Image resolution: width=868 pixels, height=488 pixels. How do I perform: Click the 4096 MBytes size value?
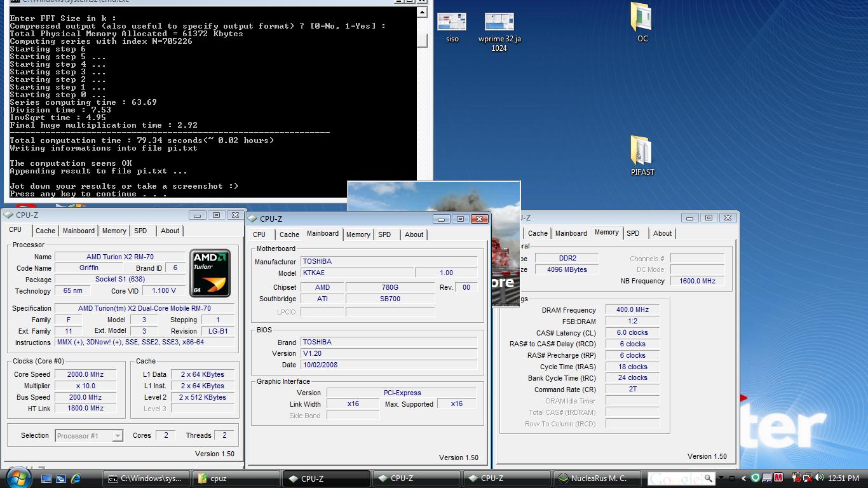[566, 270]
